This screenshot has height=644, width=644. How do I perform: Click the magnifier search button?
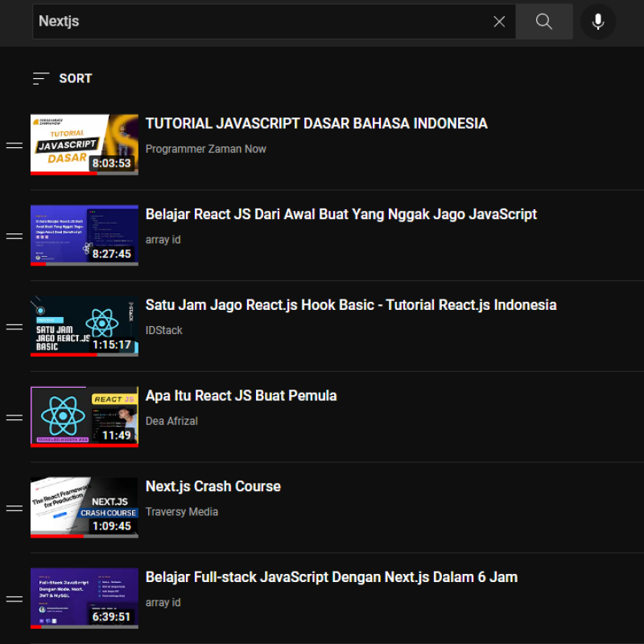coord(544,22)
